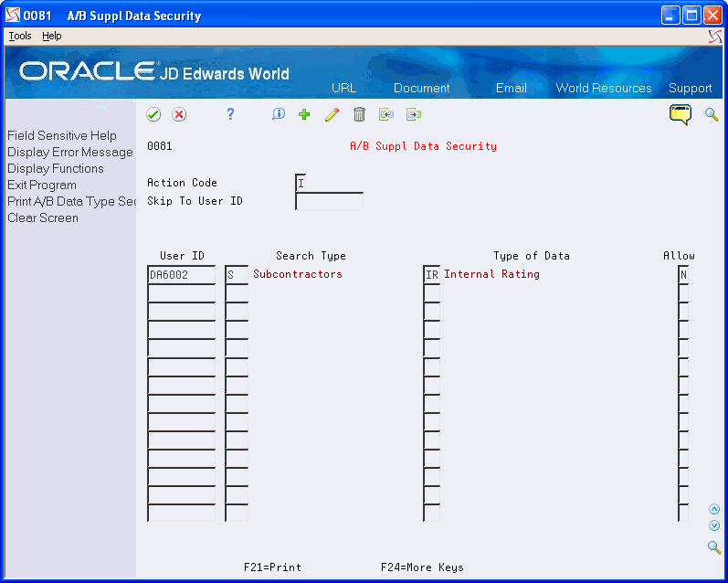Open the Tools menu
728x583 pixels.
(x=20, y=36)
